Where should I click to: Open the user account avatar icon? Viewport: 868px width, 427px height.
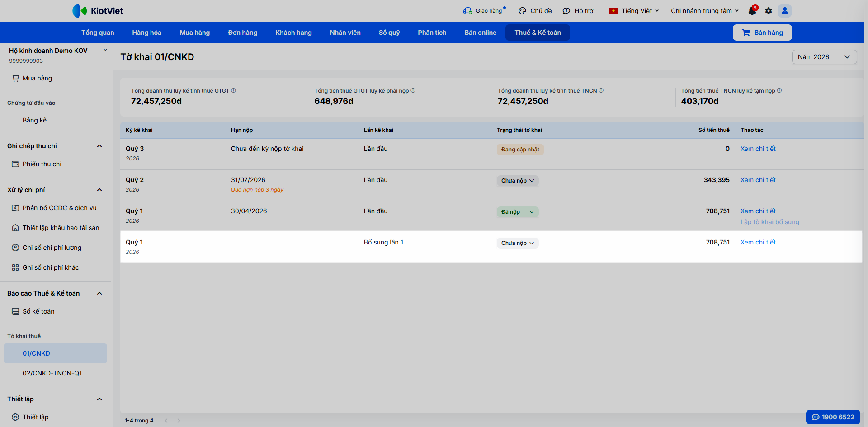785,11
